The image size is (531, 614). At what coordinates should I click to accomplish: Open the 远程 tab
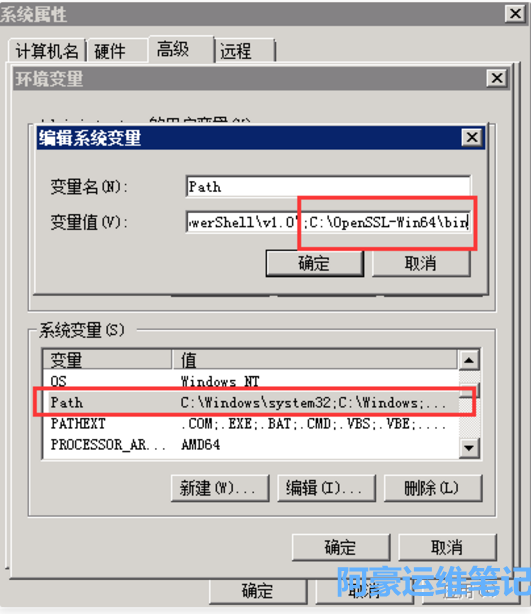coord(245,51)
